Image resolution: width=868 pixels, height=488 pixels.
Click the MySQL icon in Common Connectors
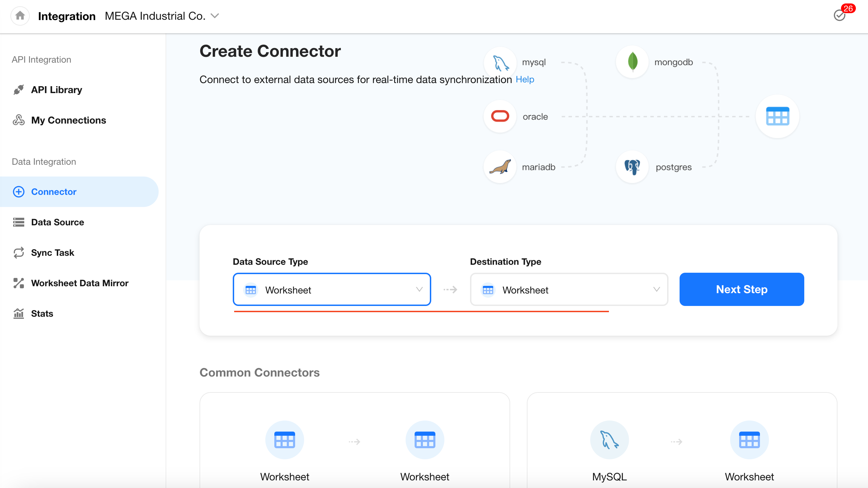(x=609, y=440)
